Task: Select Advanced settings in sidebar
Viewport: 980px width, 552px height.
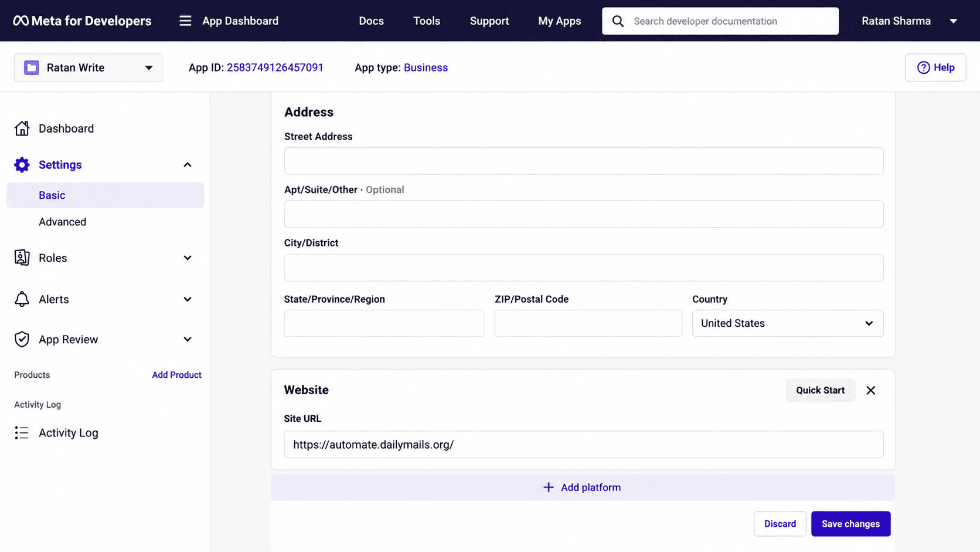Action: coord(62,222)
